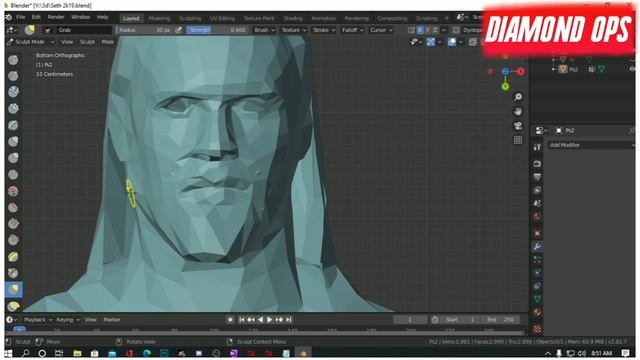Image resolution: width=640 pixels, height=360 pixels.
Task: Open the Cursor dropdown
Action: 381,30
